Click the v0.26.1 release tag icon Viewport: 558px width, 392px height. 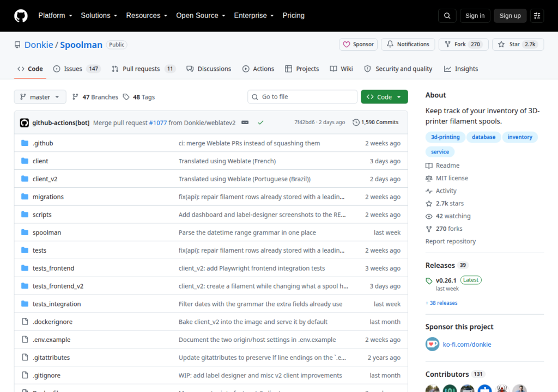click(429, 280)
